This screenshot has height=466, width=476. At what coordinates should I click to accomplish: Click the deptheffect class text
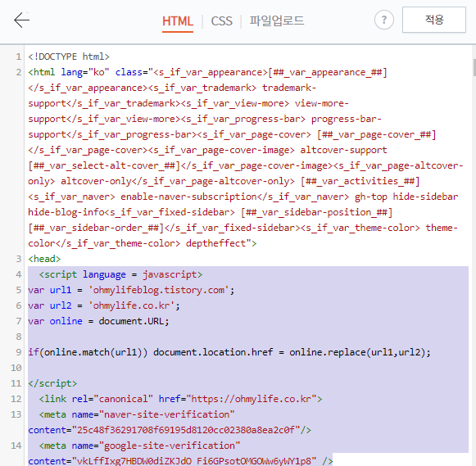(215, 243)
